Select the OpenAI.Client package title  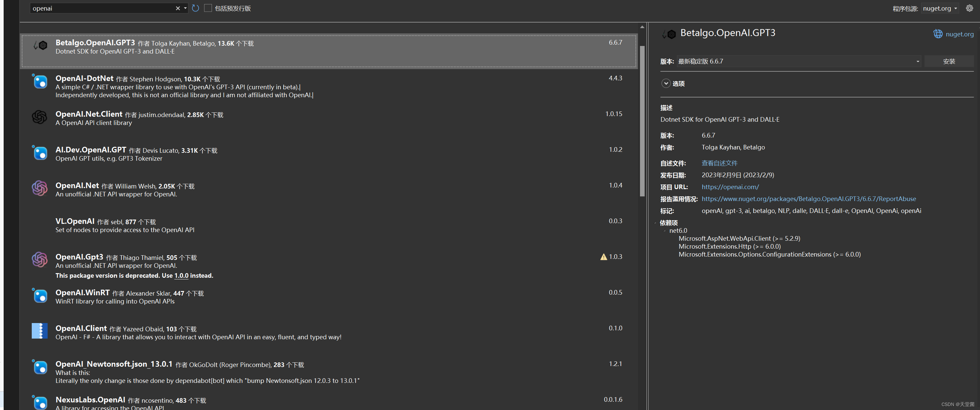[81, 329]
